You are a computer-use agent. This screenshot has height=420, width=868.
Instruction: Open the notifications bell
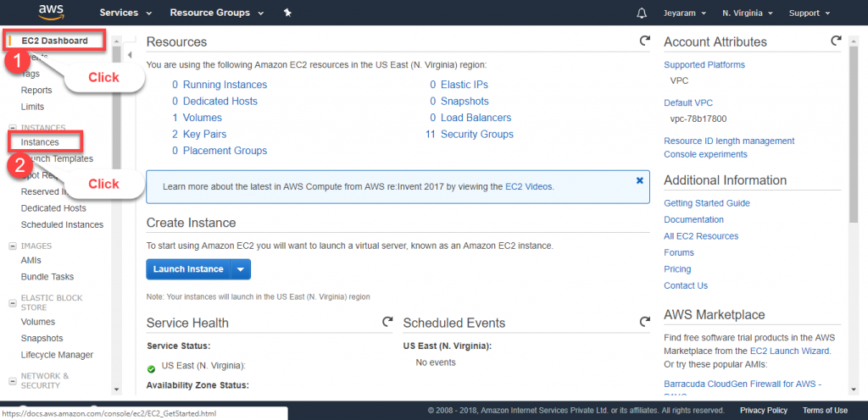tap(642, 13)
